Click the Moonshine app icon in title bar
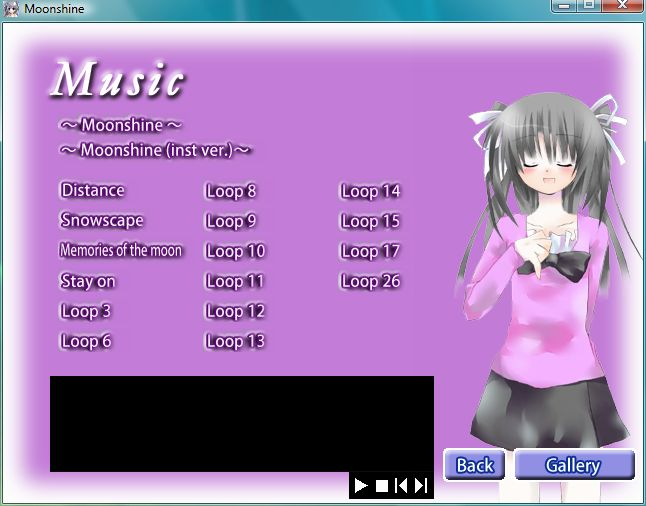The image size is (646, 506). pyautogui.click(x=11, y=9)
